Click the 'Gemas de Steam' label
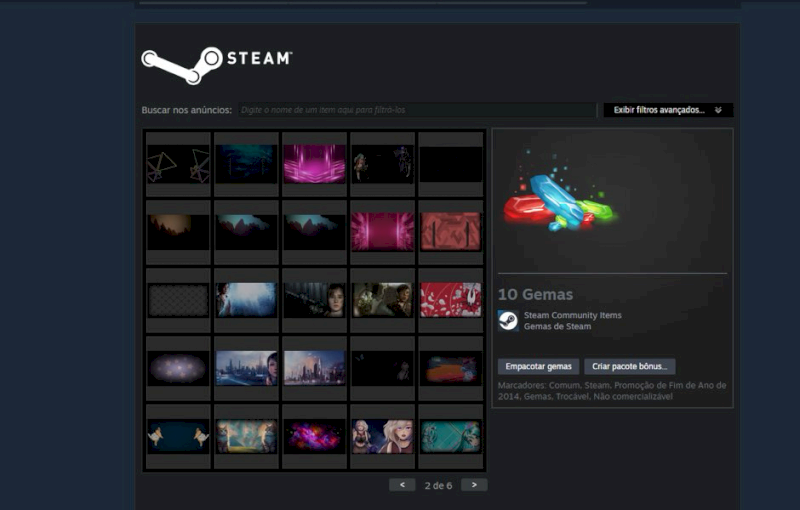The height and width of the screenshot is (510, 800). click(557, 326)
